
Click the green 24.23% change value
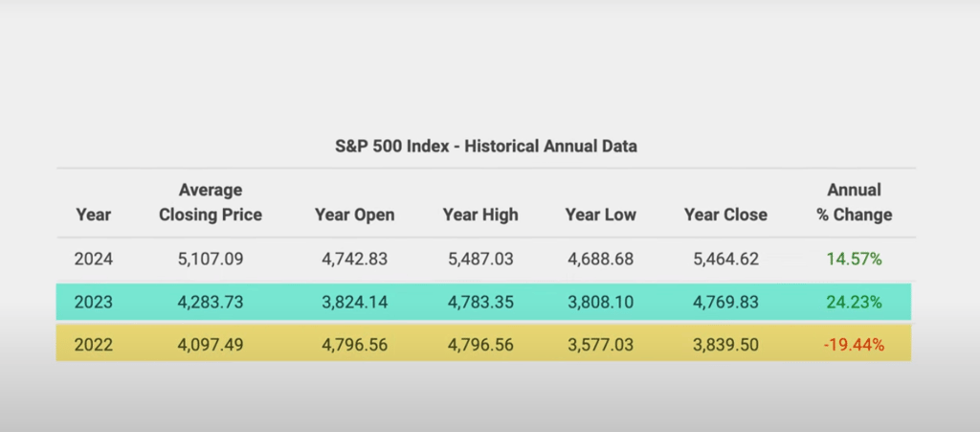[854, 303]
